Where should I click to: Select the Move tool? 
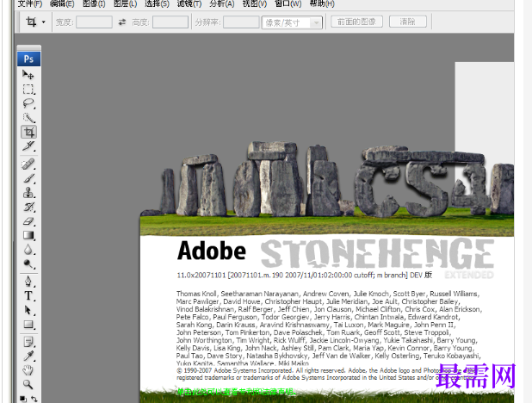click(x=28, y=74)
